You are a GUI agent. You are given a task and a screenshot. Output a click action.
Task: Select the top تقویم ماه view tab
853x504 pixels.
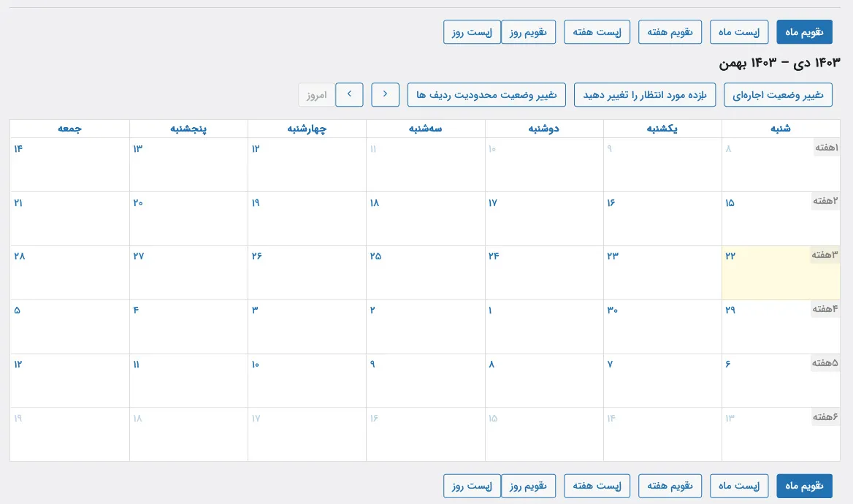tap(804, 32)
